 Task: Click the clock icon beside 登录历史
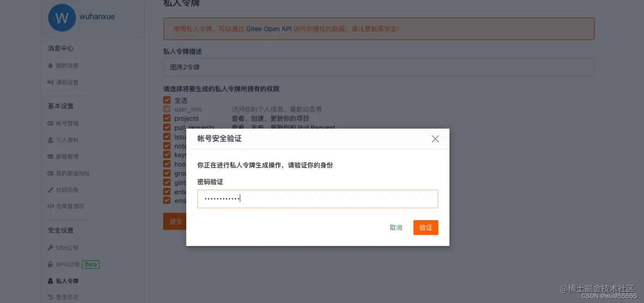[x=51, y=297]
